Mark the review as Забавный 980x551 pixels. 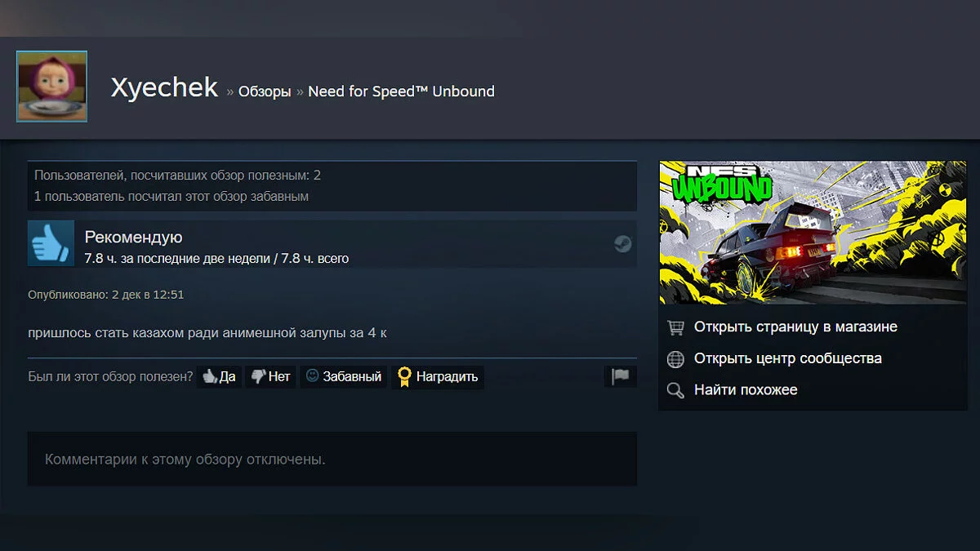tap(344, 376)
